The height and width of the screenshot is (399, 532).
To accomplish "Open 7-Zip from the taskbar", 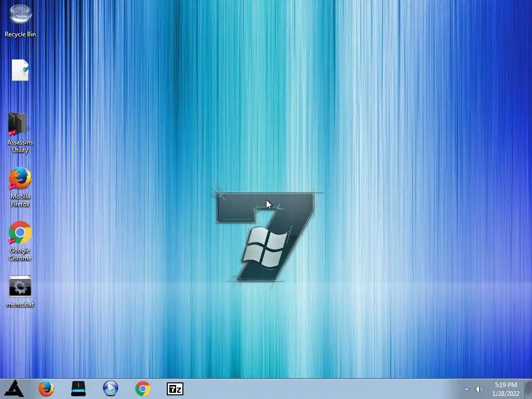I will (x=175, y=389).
